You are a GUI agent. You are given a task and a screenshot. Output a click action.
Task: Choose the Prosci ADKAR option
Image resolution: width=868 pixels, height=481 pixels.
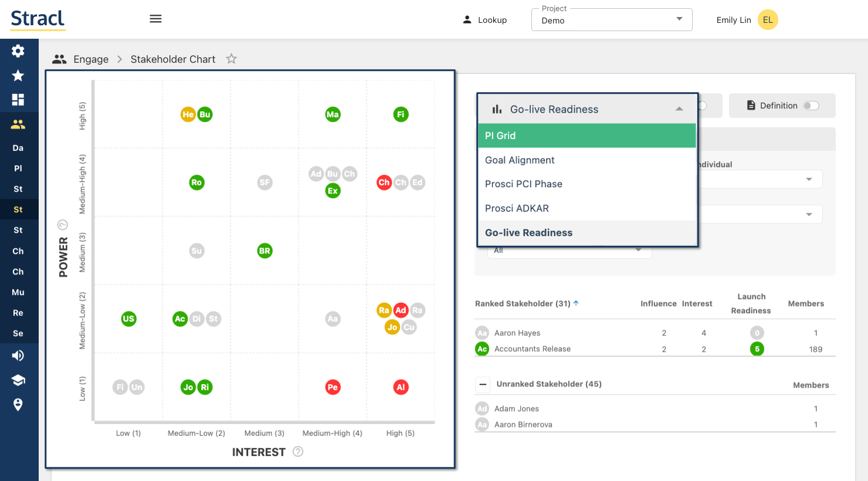click(x=517, y=208)
